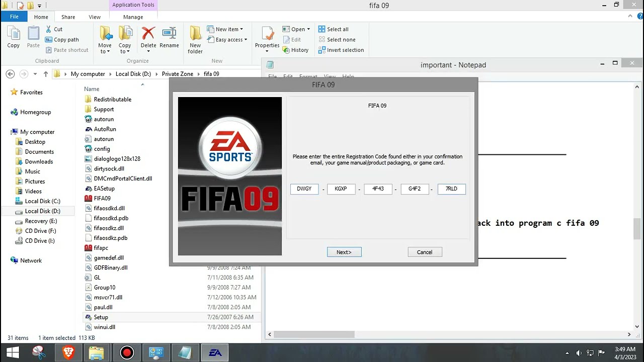644x362 pixels.
Task: Sort files by the Name column header
Action: point(92,89)
